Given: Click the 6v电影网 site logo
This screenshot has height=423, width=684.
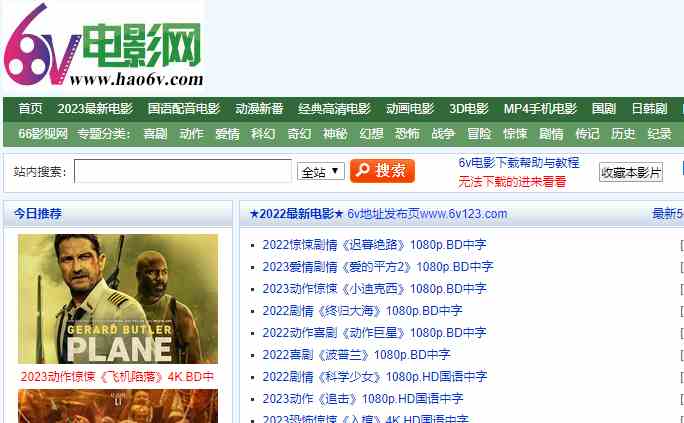Looking at the screenshot, I should pyautogui.click(x=103, y=45).
